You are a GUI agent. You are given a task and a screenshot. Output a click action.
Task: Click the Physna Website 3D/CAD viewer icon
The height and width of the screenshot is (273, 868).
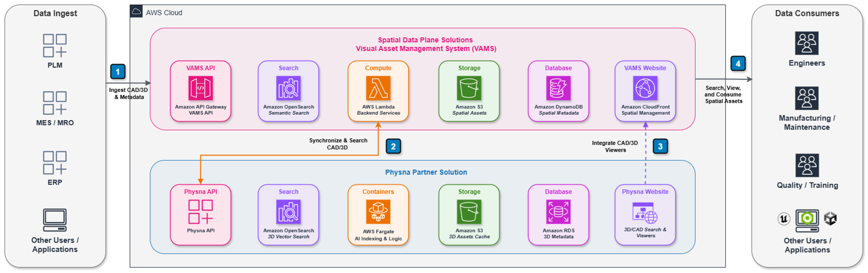[x=645, y=213]
